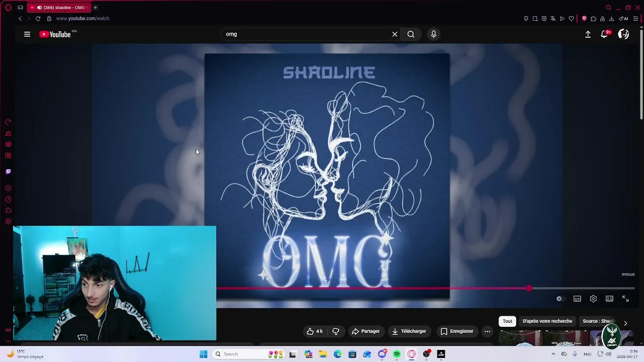Click the pin icon in address bar

coord(526,19)
